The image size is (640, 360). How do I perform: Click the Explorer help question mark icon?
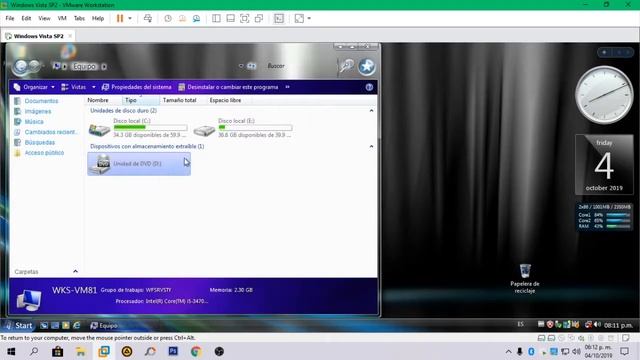369,87
